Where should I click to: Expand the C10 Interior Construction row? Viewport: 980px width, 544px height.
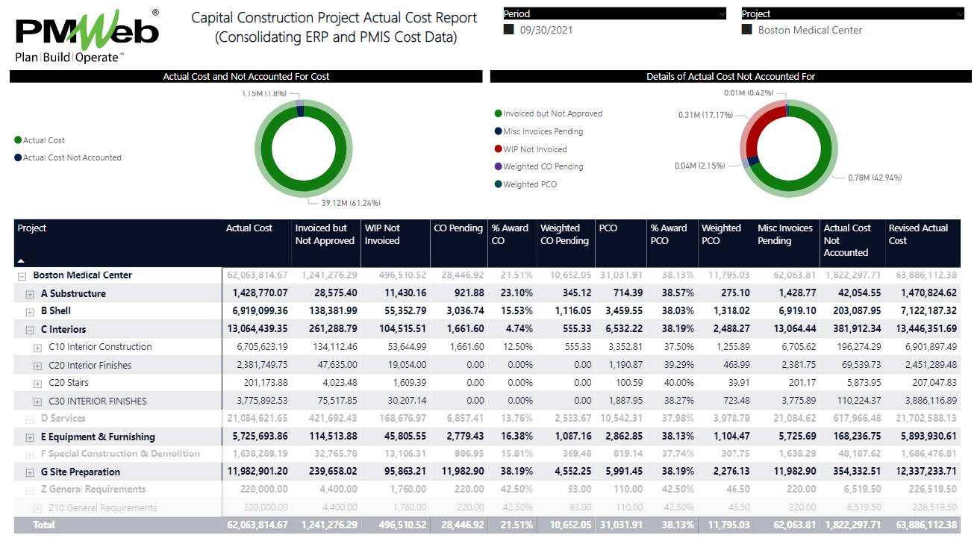[38, 348]
